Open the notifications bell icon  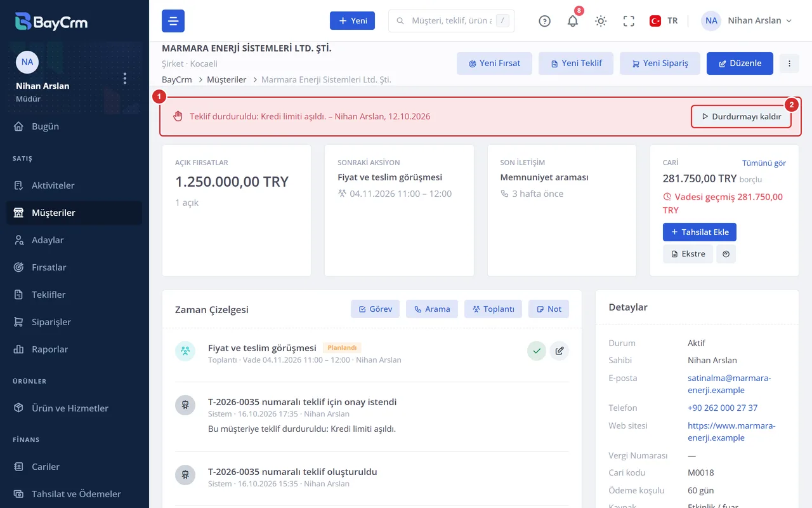point(572,21)
